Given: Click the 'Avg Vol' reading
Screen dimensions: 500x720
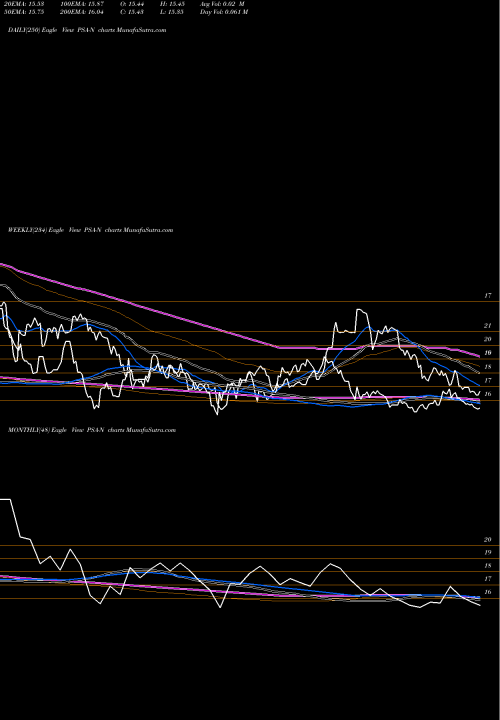Looking at the screenshot, I should click(222, 4).
